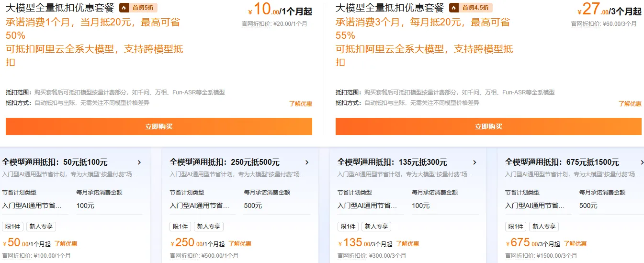Click 官网折扣价 ¥300.00/3个月 text
644x263 pixels.
[x=372, y=256]
